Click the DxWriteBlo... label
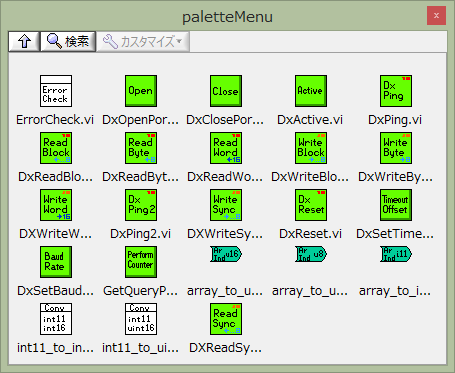 (310, 177)
